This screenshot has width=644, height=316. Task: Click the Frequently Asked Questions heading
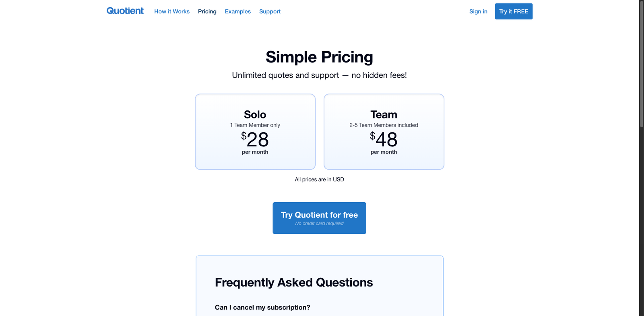point(294,282)
